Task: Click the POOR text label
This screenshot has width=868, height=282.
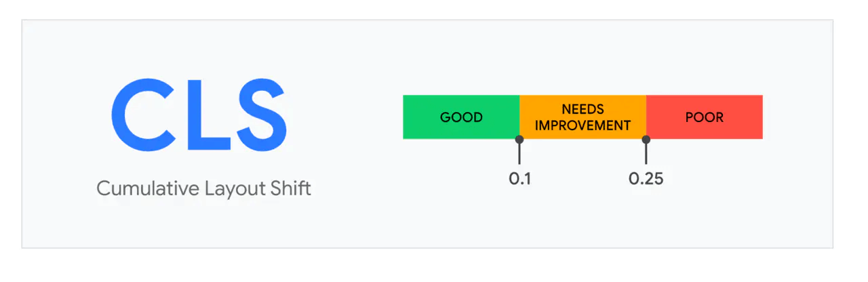Action: coord(705,117)
